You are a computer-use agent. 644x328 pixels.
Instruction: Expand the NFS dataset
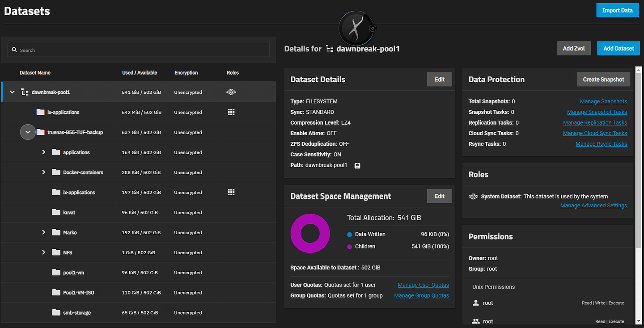[x=43, y=252]
